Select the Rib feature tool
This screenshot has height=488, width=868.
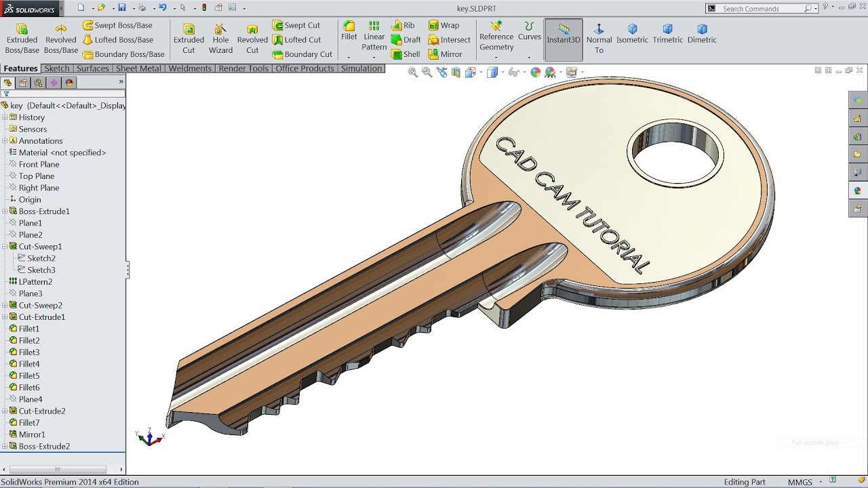(406, 25)
